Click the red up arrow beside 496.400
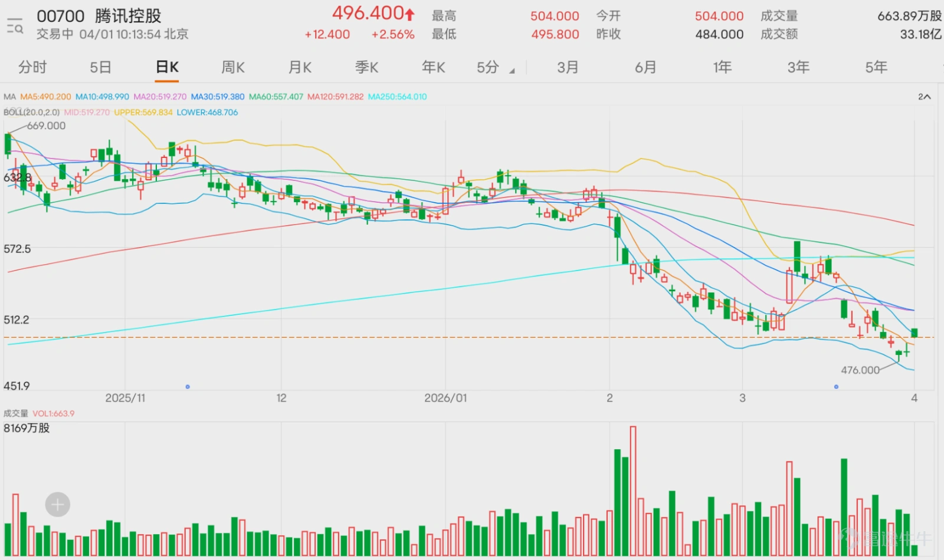 coord(410,14)
